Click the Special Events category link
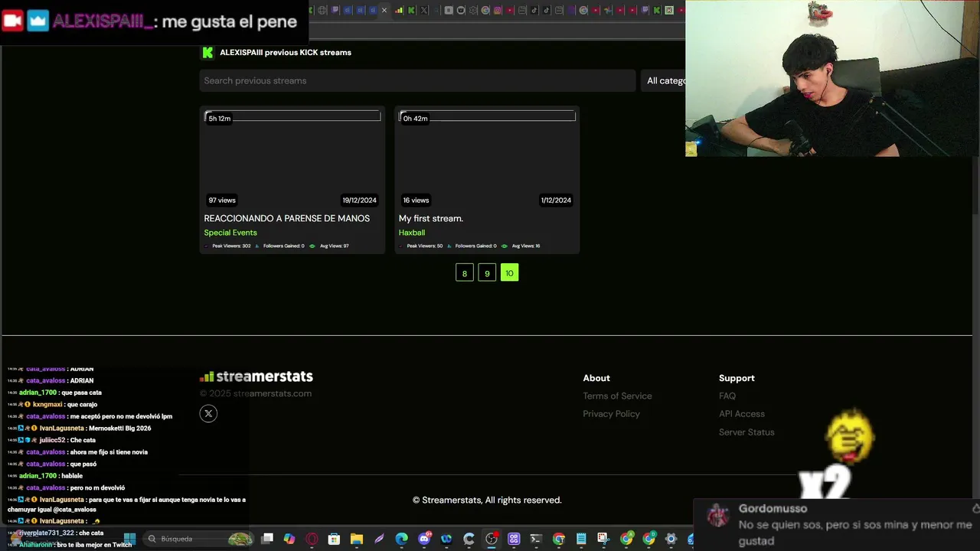980x551 pixels. [230, 233]
